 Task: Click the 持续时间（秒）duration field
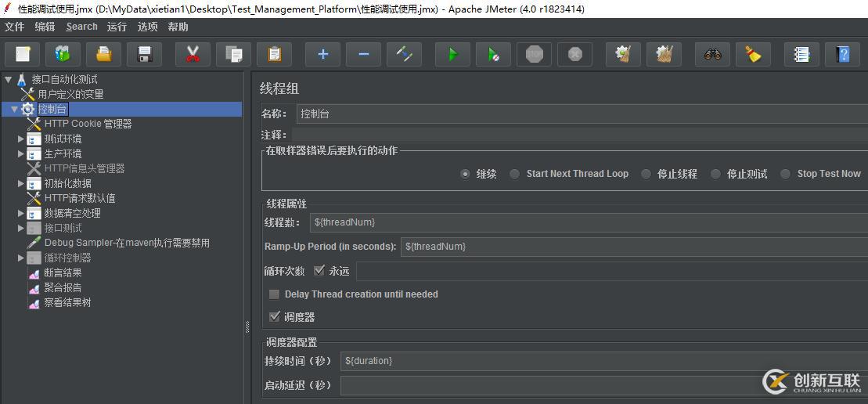coord(604,361)
